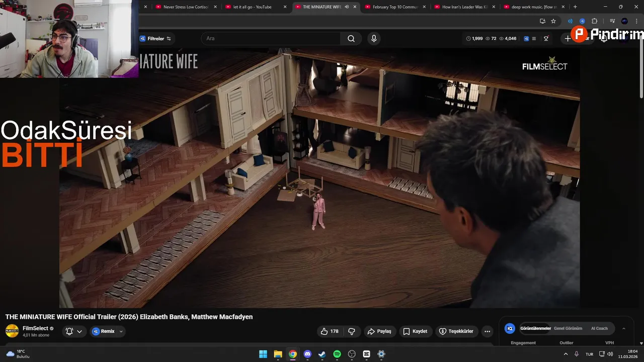Select the Genel Görünüm tab
The width and height of the screenshot is (644, 362).
pyautogui.click(x=568, y=328)
